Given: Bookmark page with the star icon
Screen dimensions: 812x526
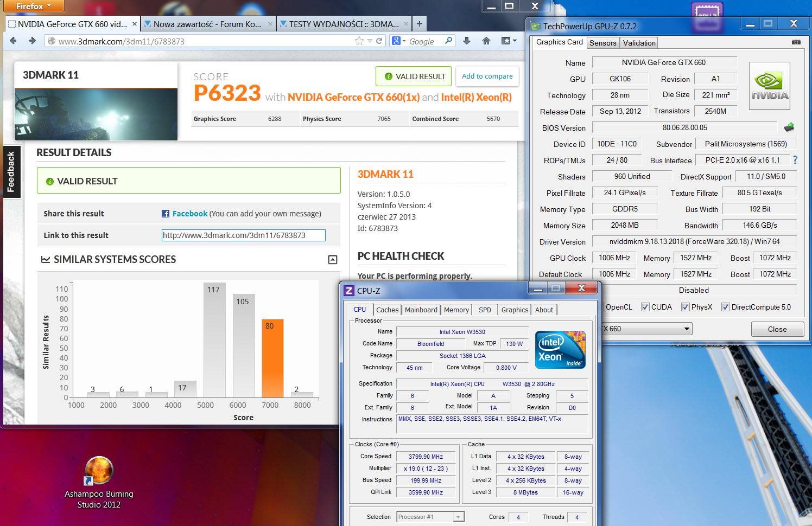Looking at the screenshot, I should 359,41.
